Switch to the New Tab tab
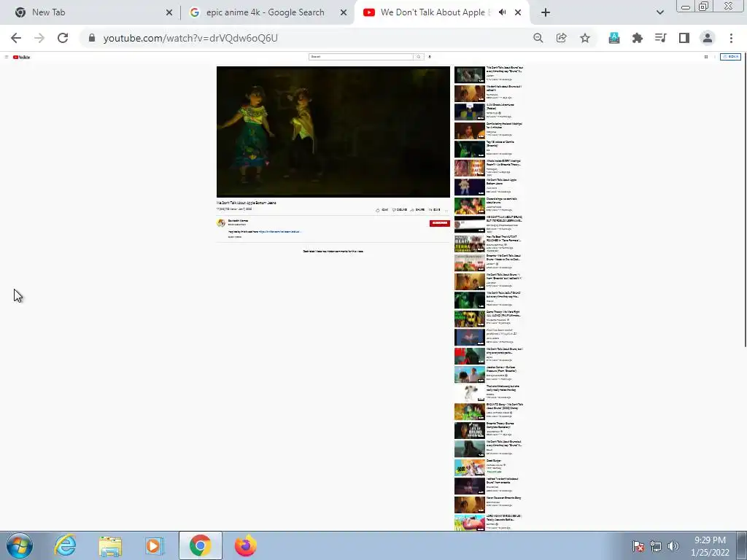747x560 pixels. [x=90, y=12]
